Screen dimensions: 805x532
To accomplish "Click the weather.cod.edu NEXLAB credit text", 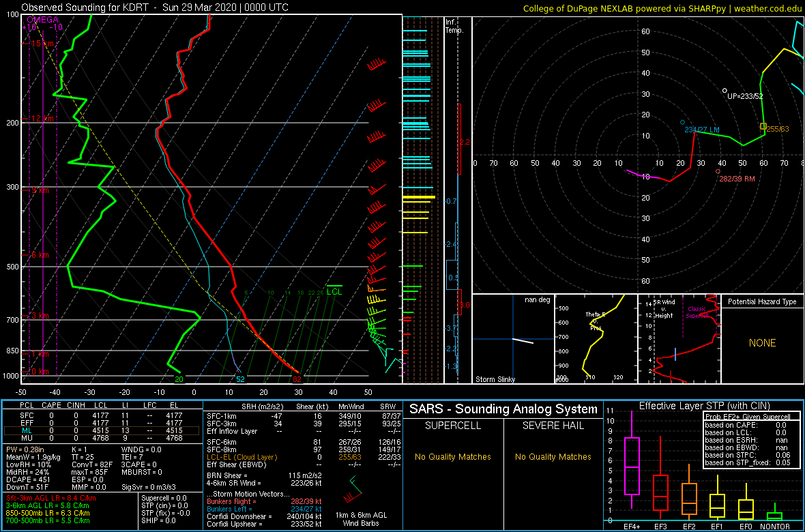I will point(662,8).
